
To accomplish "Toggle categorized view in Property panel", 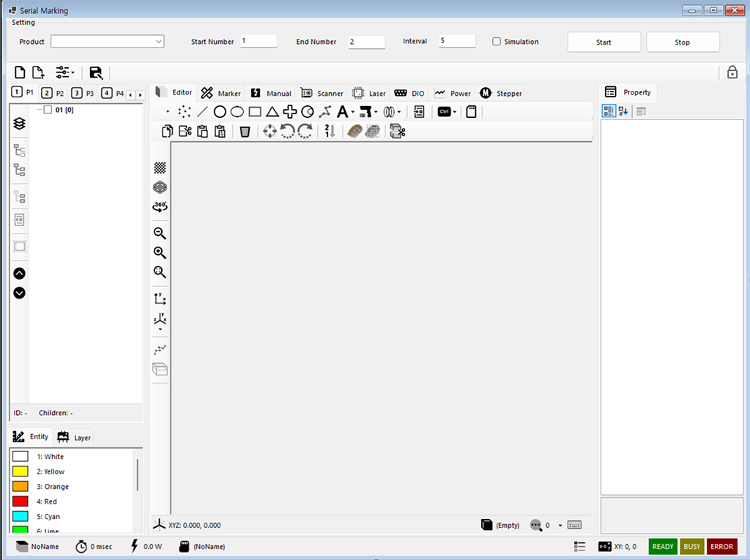I will click(609, 111).
